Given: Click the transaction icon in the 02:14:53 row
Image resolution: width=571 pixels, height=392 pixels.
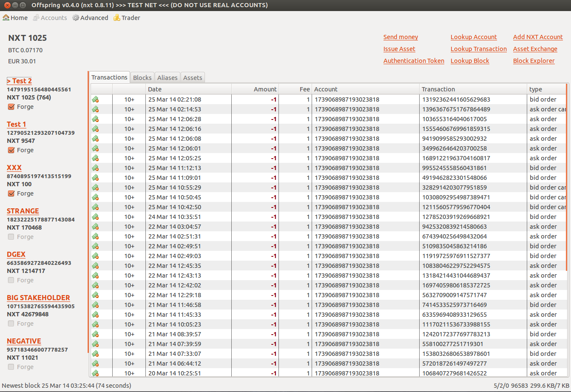Looking at the screenshot, I should [x=95, y=109].
